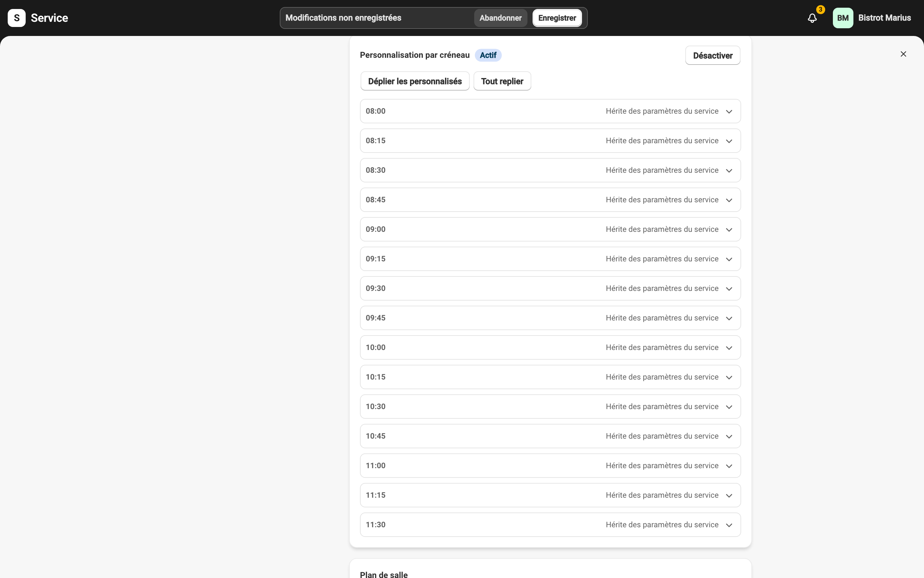Expand the 11:15 slot chevron
The image size is (924, 578).
[x=729, y=495]
